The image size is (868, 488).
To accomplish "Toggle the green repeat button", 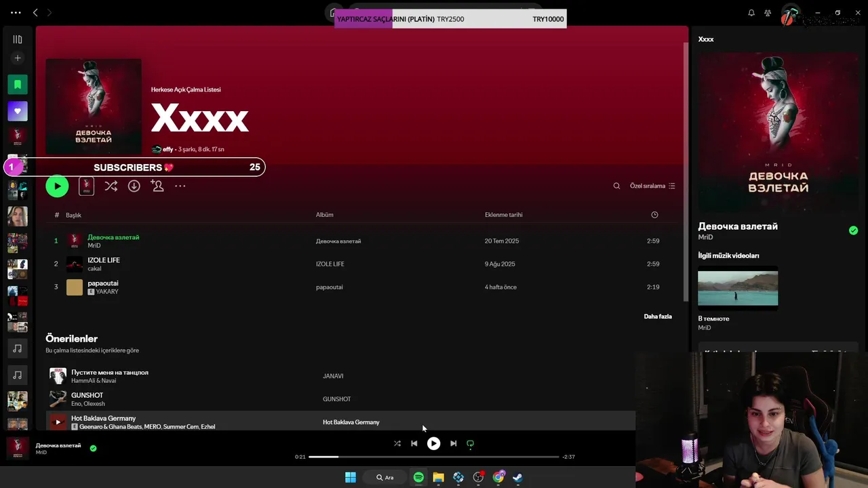I will [470, 444].
